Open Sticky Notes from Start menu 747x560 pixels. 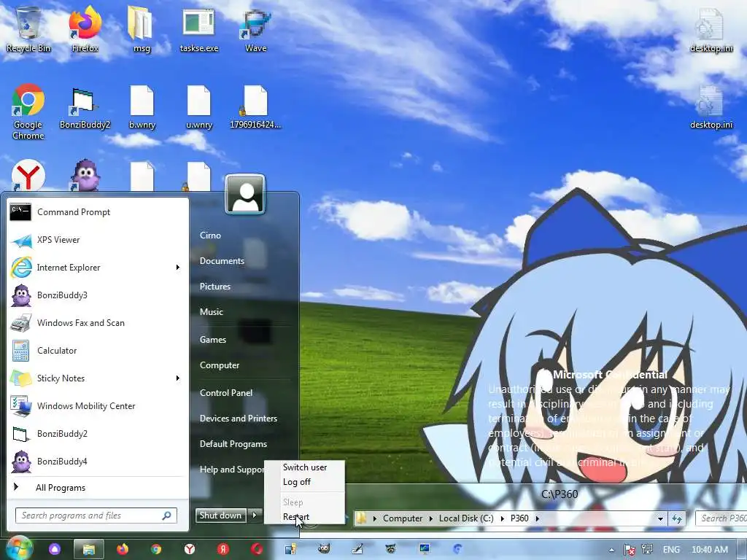90,378
